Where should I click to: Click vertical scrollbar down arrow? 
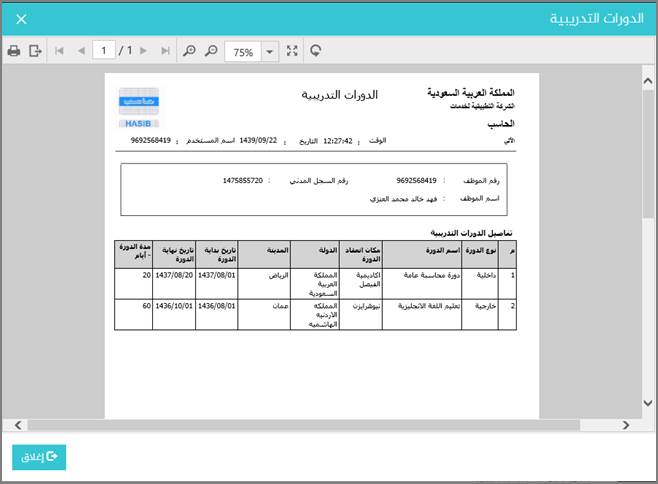coord(648,403)
